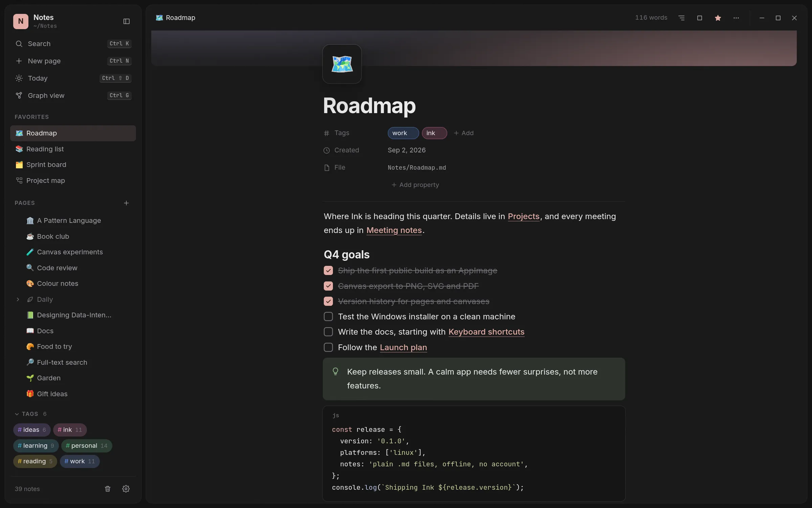Follow the Launch plan link
This screenshot has width=812, height=508.
(403, 347)
